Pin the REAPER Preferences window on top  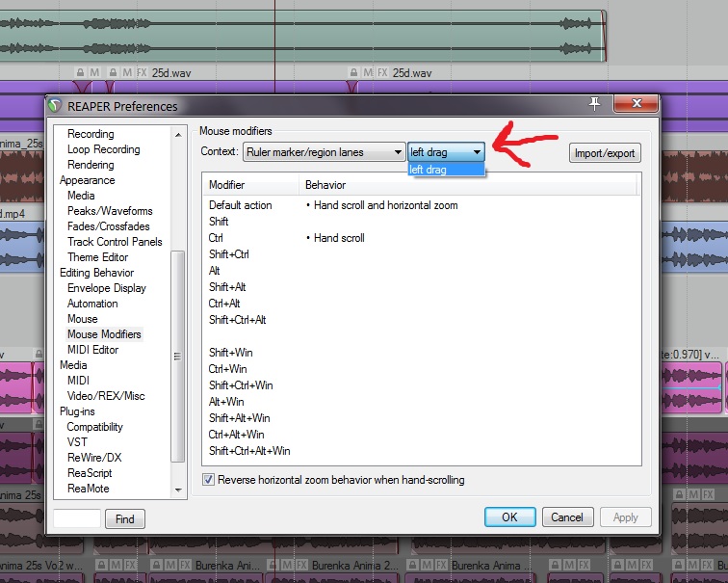(x=595, y=104)
